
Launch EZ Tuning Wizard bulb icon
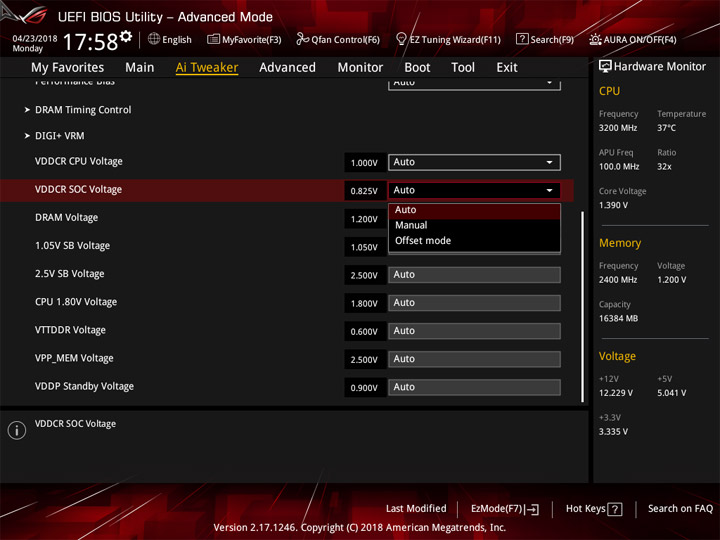[401, 39]
